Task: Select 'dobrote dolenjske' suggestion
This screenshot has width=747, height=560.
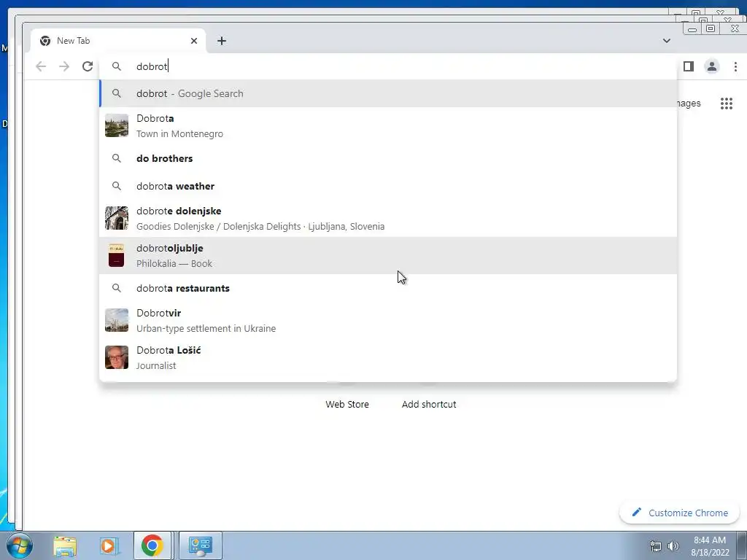Action: (388, 218)
